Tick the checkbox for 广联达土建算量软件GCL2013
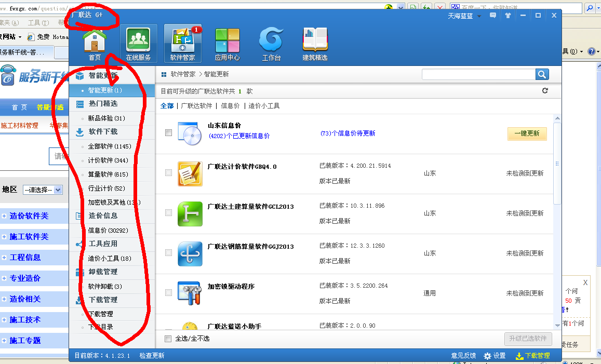The width and height of the screenshot is (601, 364). pyautogui.click(x=168, y=213)
